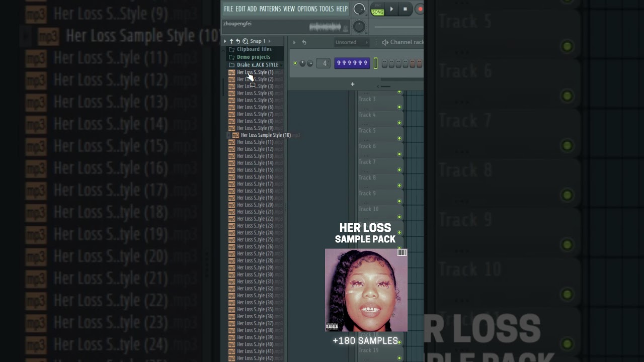Click the channel panning knob

coord(302,63)
